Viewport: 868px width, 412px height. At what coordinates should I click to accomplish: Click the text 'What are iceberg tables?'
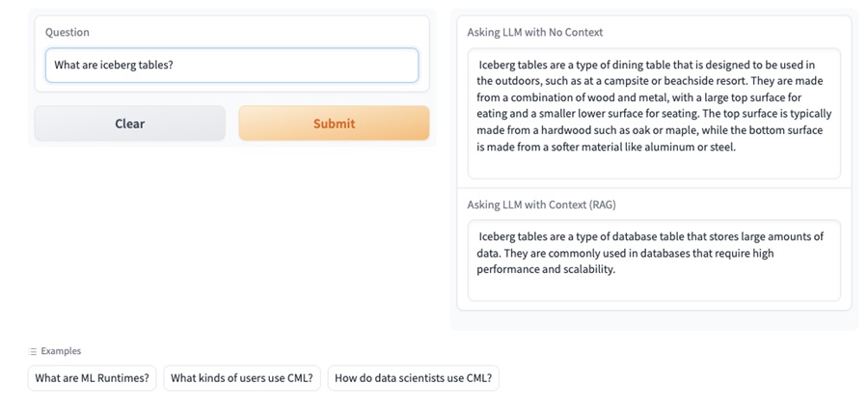114,65
